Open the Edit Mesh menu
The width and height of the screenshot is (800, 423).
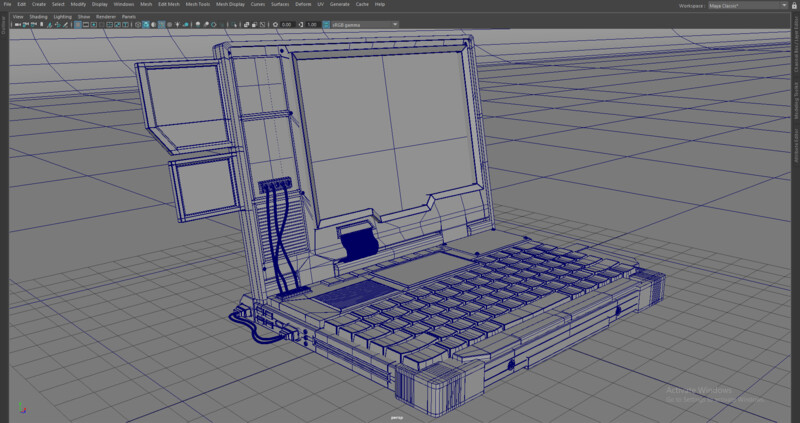[168, 4]
